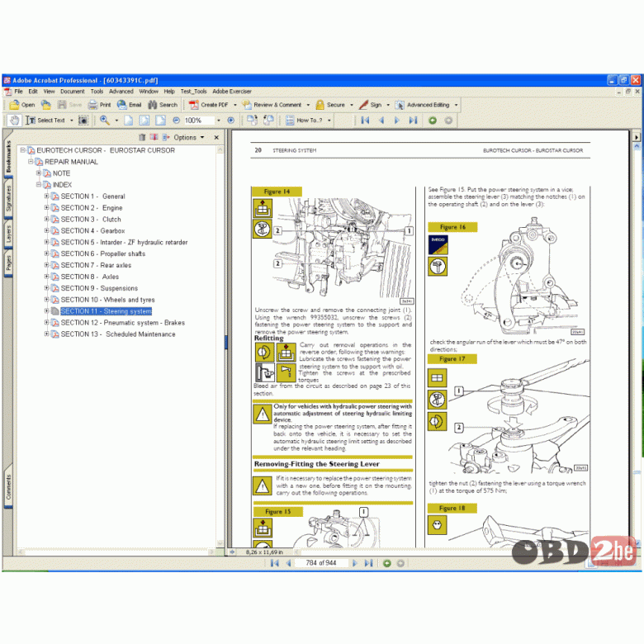Create new bookmark icon
644x644 pixels.
coord(154,137)
